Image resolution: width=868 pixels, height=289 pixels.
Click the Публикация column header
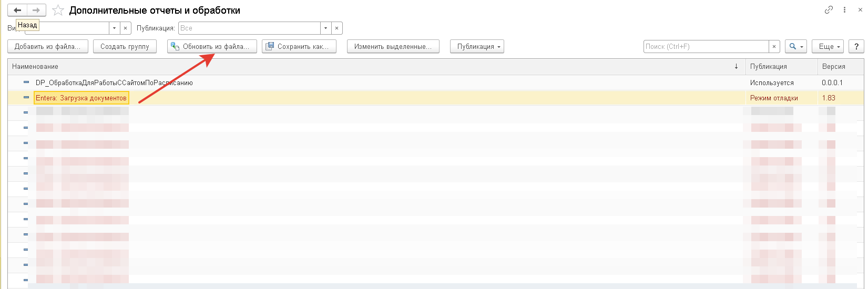click(781, 67)
